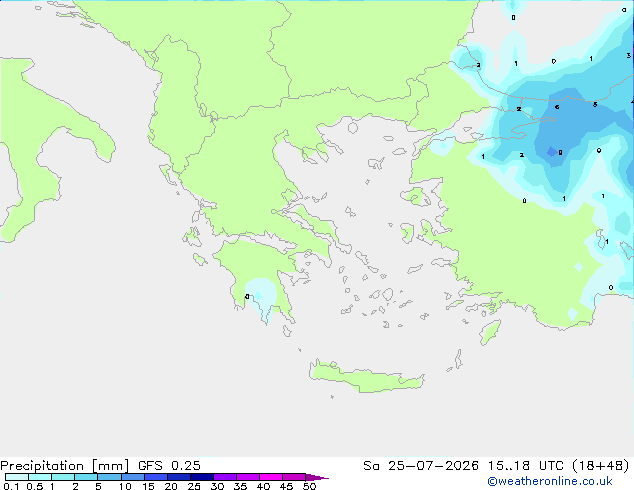Click the '40' legend scale label

pyautogui.click(x=263, y=486)
